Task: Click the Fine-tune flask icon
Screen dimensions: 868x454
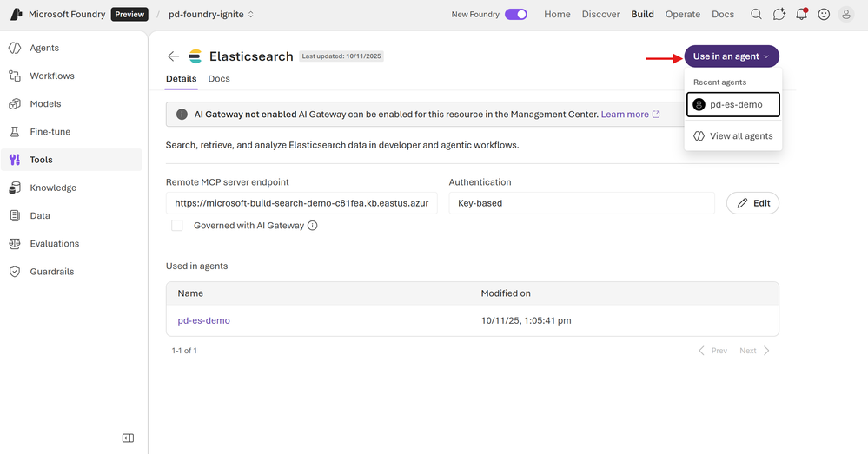Action: click(x=15, y=132)
